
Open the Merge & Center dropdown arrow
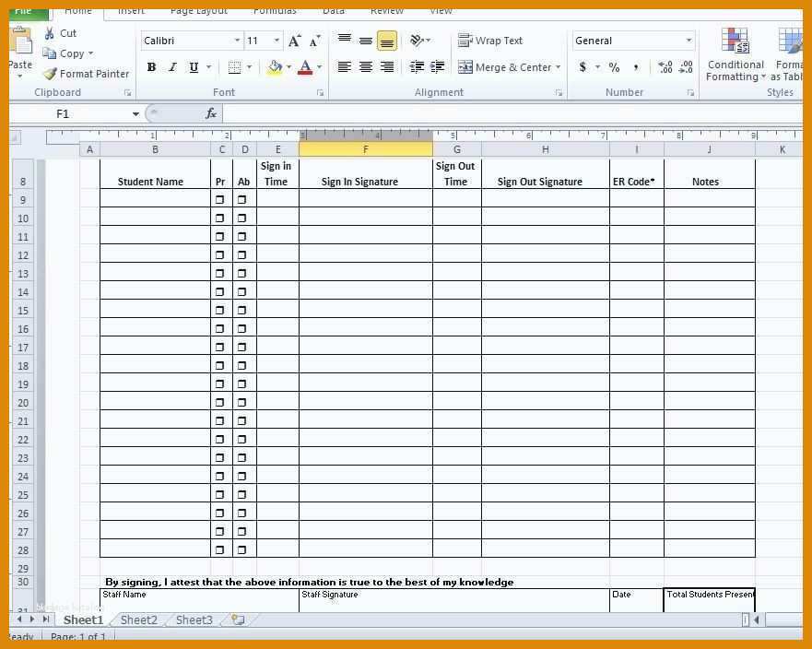(x=558, y=67)
